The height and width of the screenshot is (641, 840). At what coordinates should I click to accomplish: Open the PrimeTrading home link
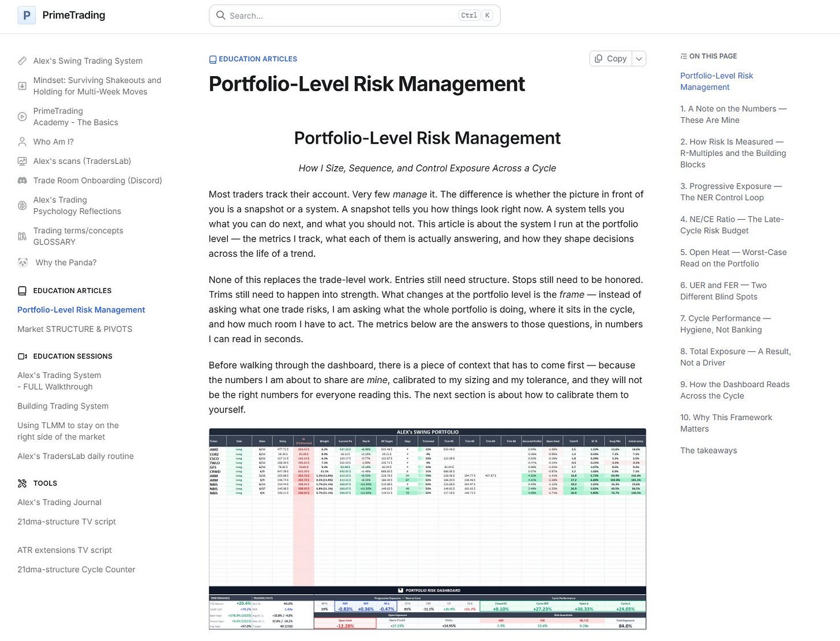61,15
